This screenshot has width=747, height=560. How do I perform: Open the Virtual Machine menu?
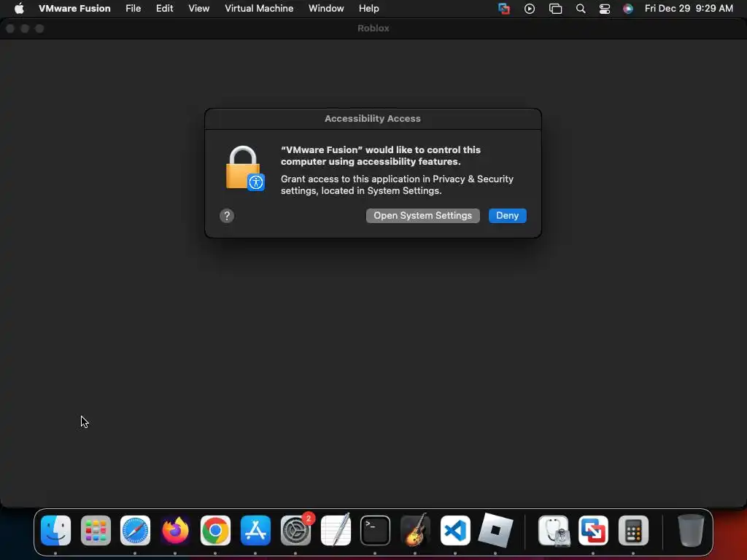coord(259,9)
